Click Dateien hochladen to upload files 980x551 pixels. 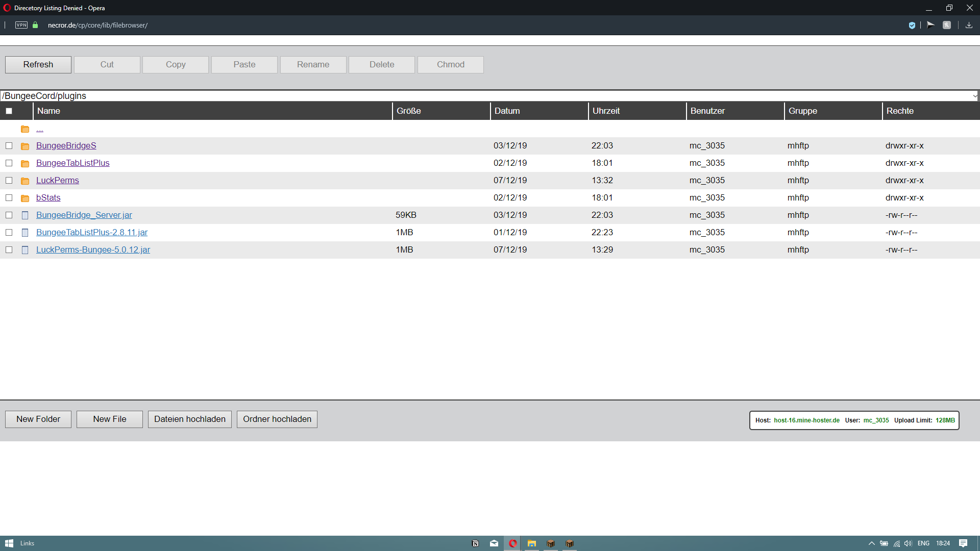pos(190,419)
